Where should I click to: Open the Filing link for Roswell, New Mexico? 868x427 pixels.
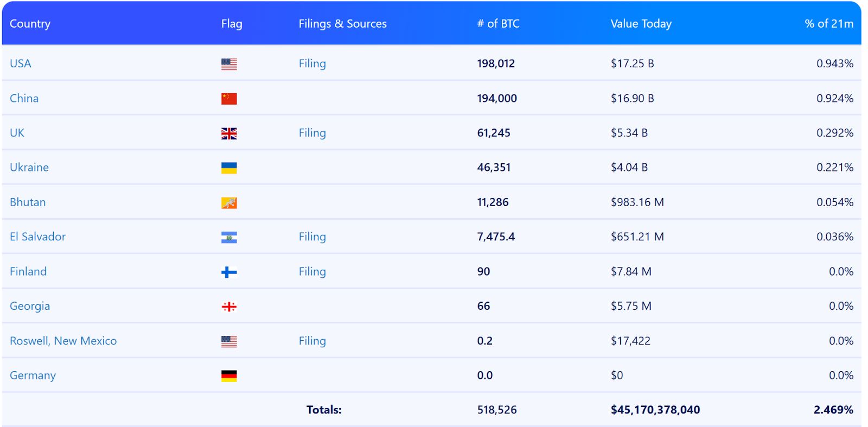click(312, 341)
